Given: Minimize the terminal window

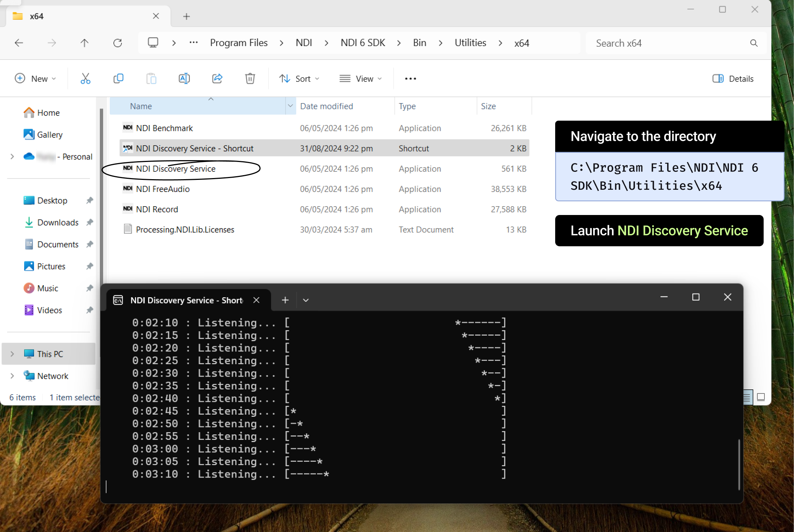Looking at the screenshot, I should [664, 297].
